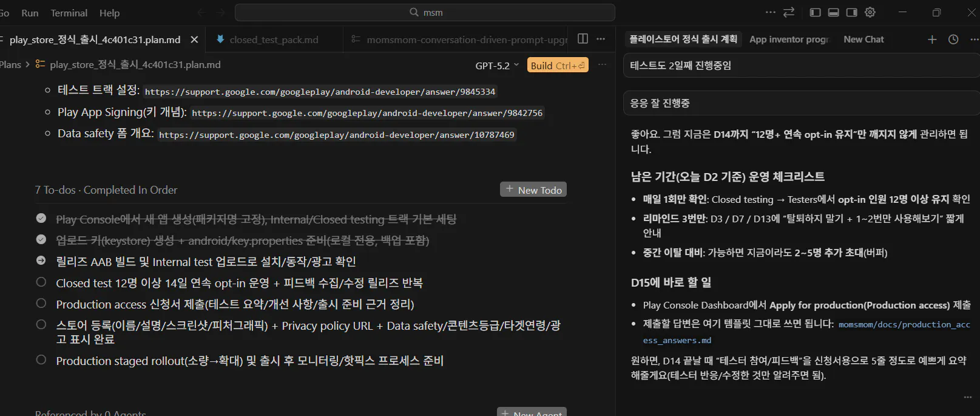Open the Help menu
Viewport: 980px width, 416px height.
click(x=110, y=13)
